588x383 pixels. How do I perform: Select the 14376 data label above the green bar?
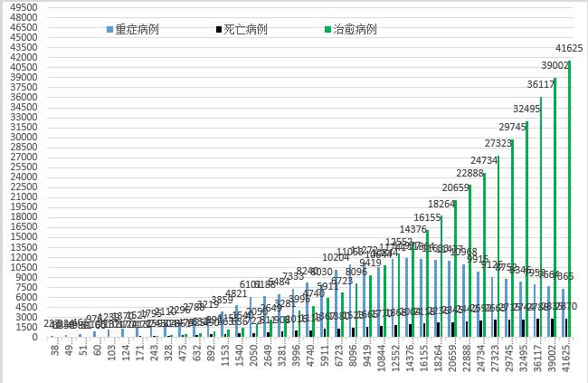coord(413,229)
